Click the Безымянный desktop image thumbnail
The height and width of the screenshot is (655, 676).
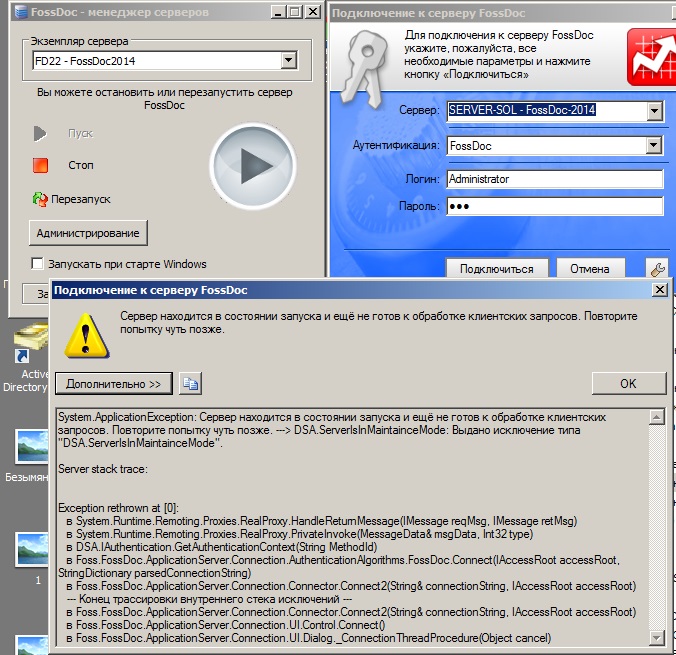(32, 447)
